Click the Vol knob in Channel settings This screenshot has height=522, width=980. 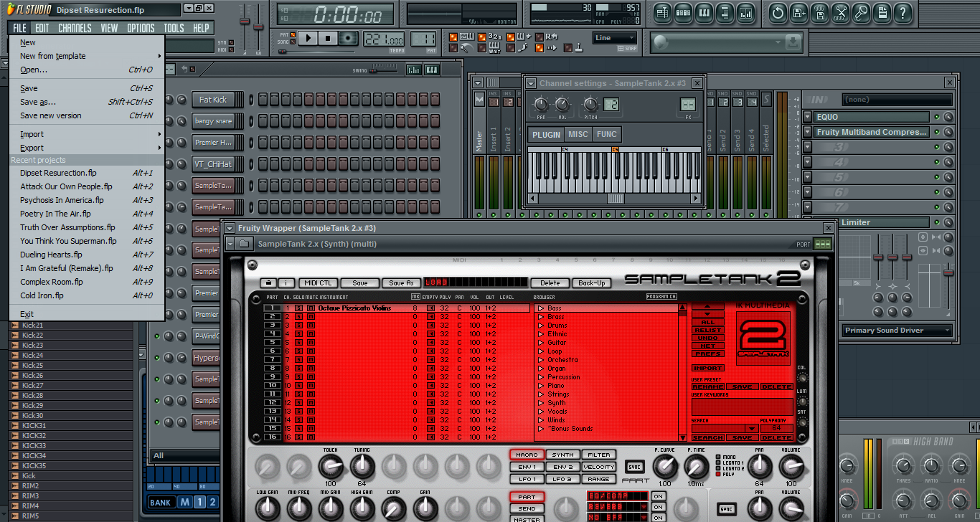[x=562, y=105]
